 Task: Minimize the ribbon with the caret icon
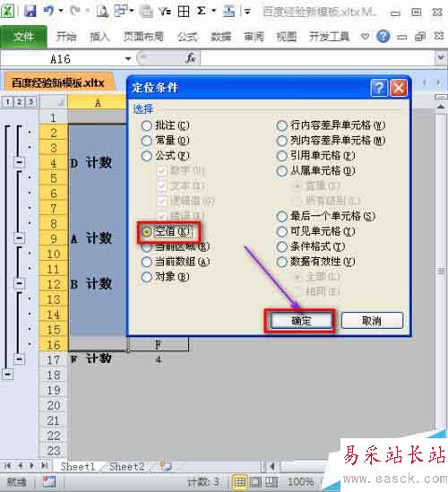365,37
